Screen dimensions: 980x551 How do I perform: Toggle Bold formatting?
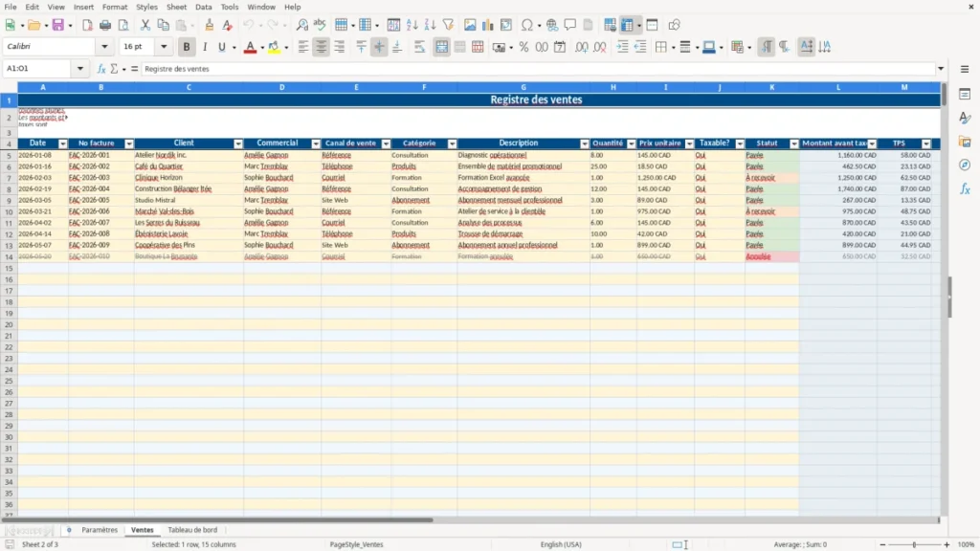(187, 47)
